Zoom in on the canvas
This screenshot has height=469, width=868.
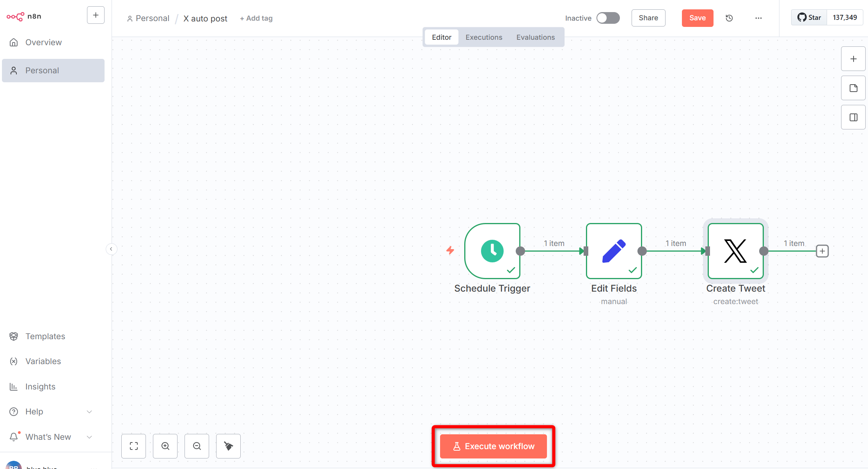[x=165, y=446]
